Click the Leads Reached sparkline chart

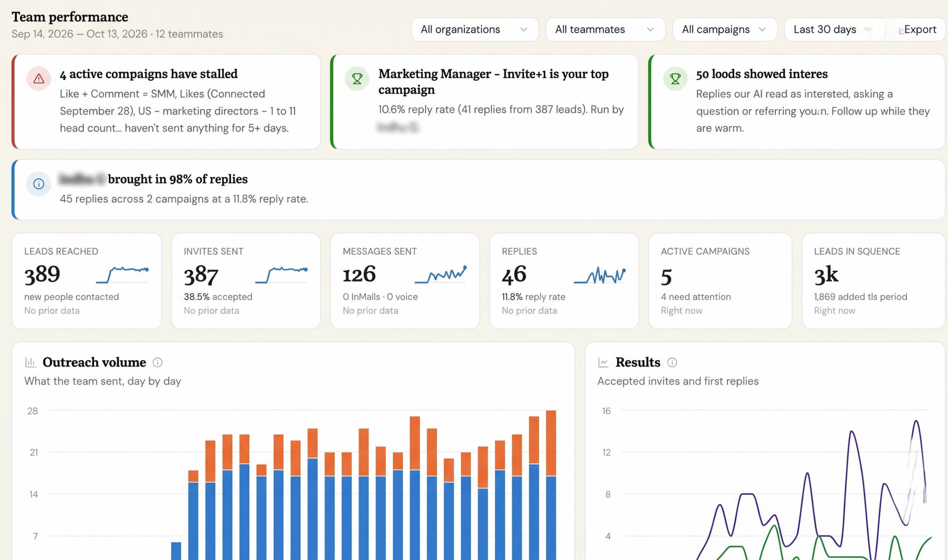[122, 274]
